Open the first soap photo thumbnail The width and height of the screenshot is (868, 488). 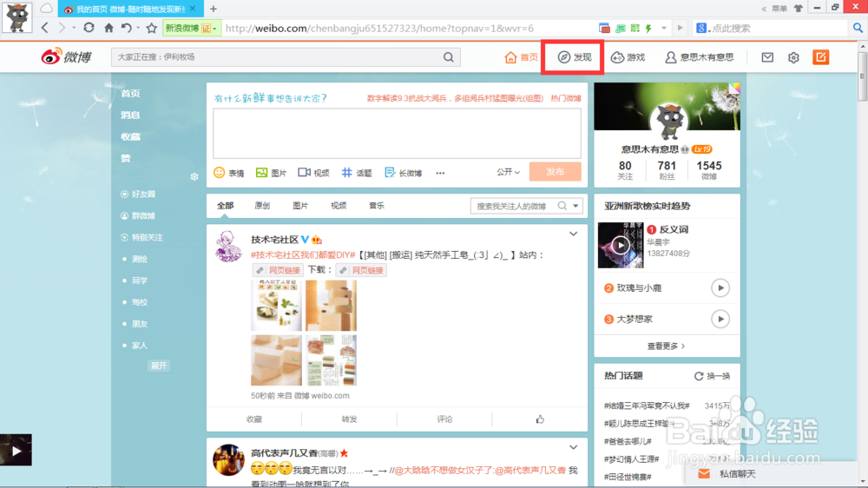click(276, 305)
